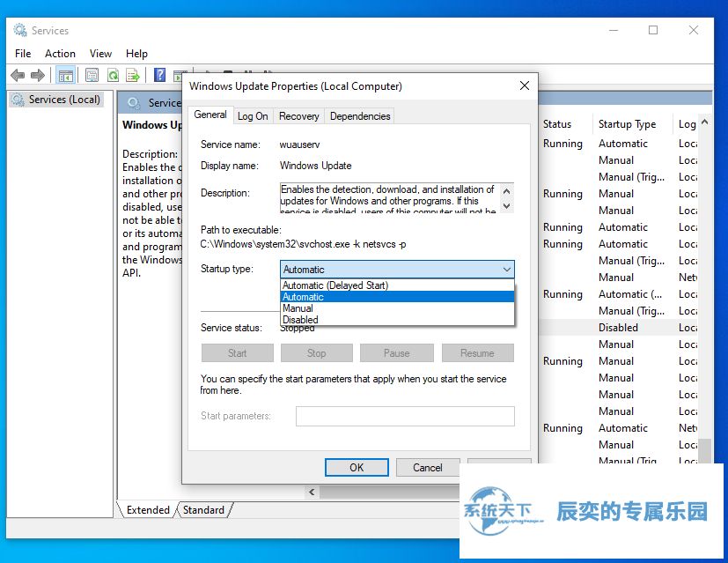The width and height of the screenshot is (728, 563).
Task: Toggle Show/Hide Console Tree toolbar icon
Action: (65, 75)
